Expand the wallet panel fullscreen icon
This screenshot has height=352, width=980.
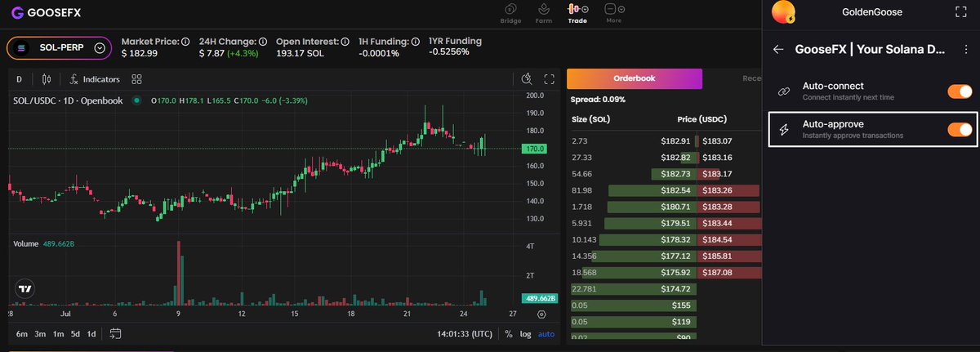pyautogui.click(x=961, y=12)
